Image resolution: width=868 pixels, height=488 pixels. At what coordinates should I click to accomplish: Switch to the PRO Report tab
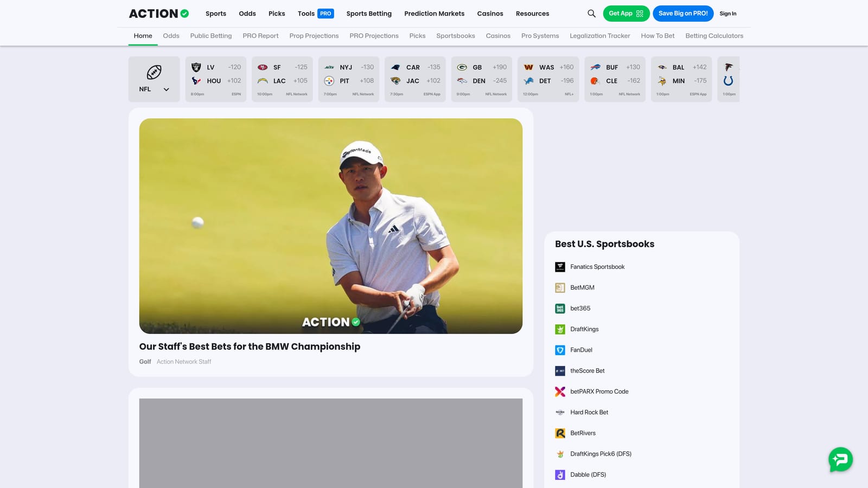click(x=260, y=36)
